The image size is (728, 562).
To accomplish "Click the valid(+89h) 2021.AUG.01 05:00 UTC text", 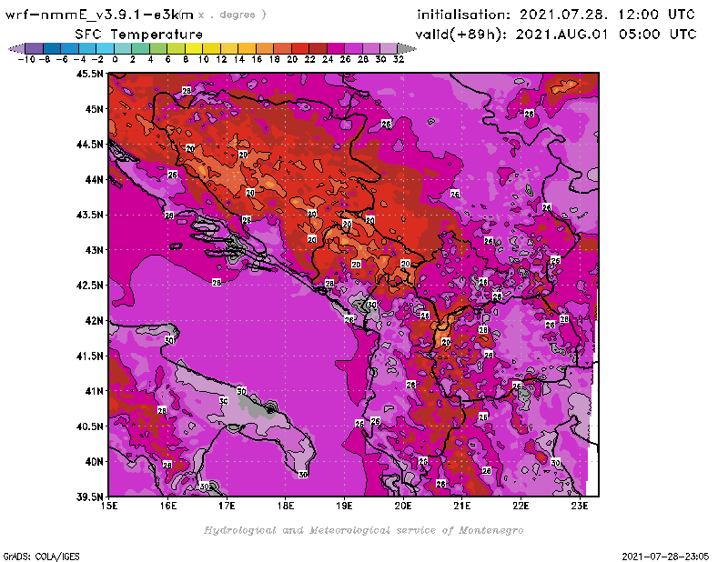I will [556, 35].
